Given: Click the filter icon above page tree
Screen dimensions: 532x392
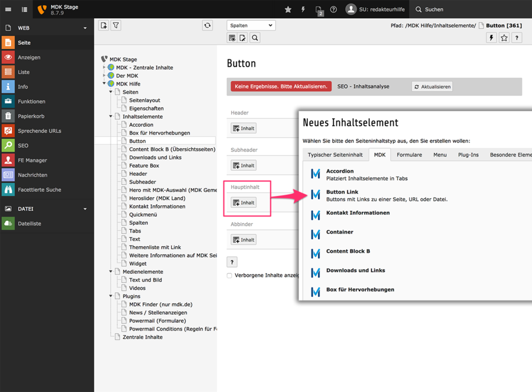Looking at the screenshot, I should [116, 25].
